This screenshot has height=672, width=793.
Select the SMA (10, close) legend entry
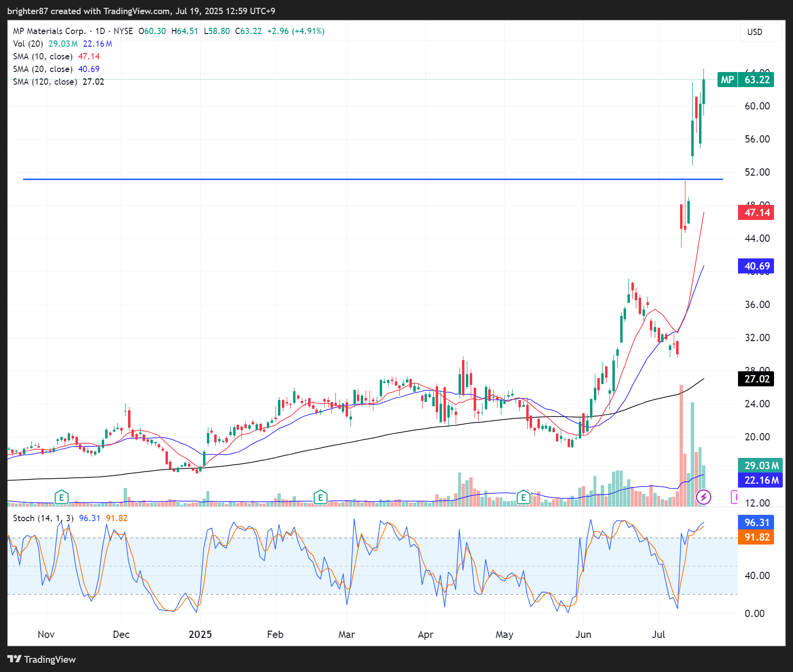pos(43,56)
